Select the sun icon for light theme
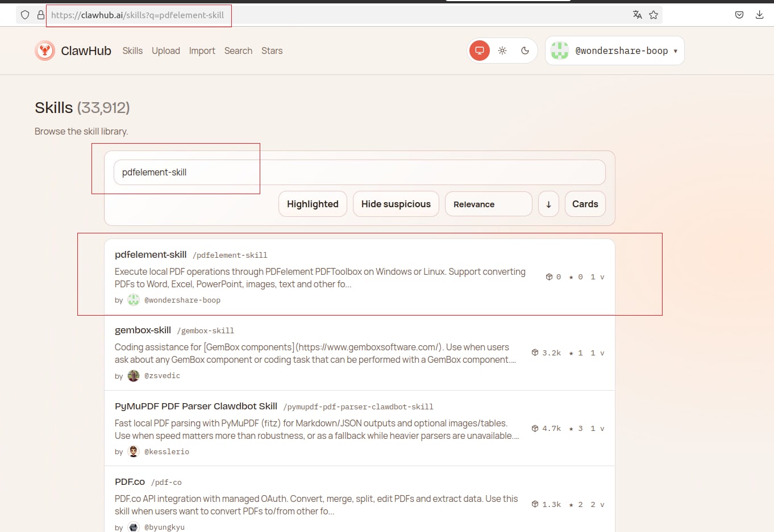The width and height of the screenshot is (774, 532). coord(502,51)
